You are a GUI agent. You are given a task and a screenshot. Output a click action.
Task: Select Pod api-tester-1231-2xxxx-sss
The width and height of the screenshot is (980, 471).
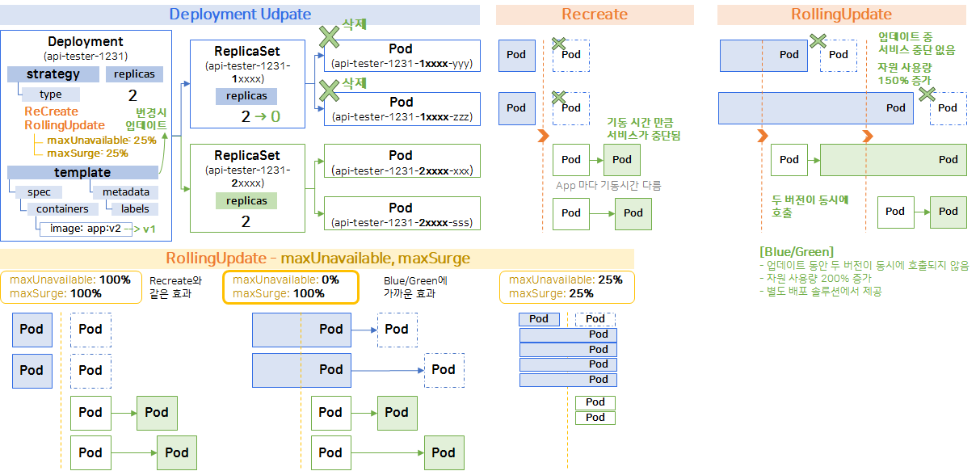point(402,214)
